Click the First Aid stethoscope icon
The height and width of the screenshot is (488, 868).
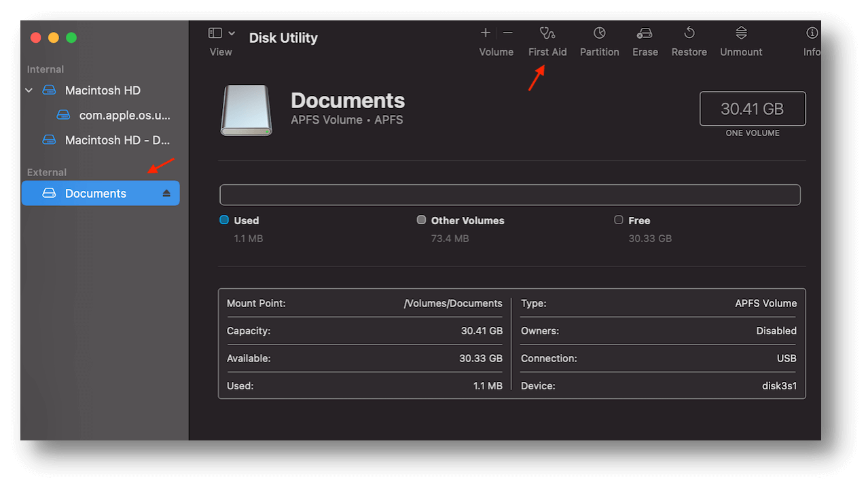pyautogui.click(x=547, y=33)
